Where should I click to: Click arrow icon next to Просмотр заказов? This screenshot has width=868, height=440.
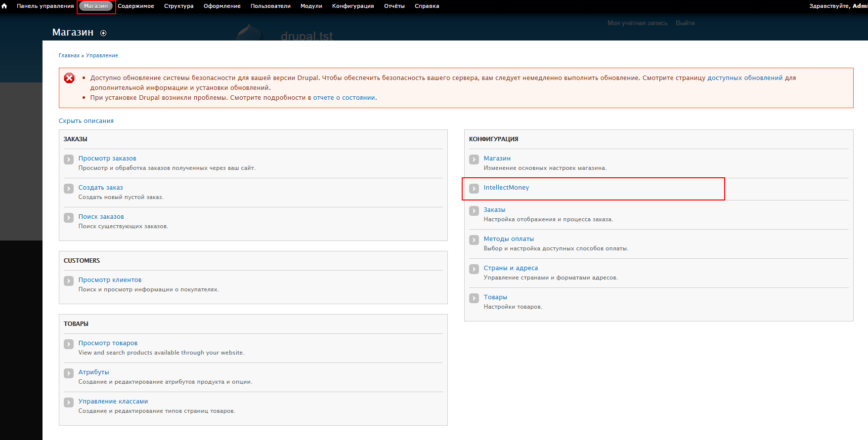[x=69, y=160]
